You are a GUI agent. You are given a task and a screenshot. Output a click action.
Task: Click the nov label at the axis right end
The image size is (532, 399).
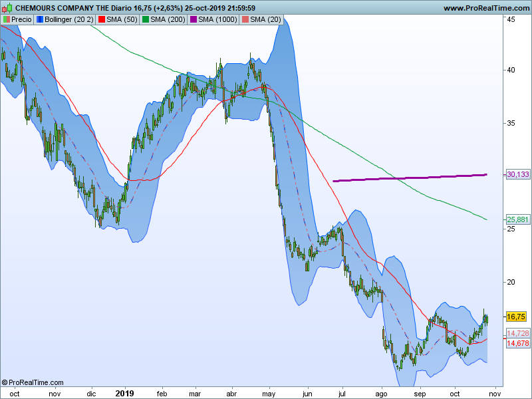pyautogui.click(x=495, y=394)
